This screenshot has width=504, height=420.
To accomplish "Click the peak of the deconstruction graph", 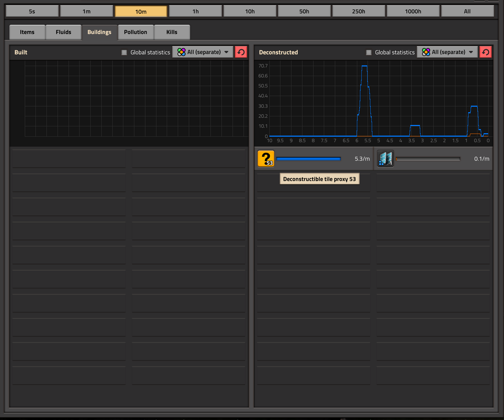I will click(364, 66).
